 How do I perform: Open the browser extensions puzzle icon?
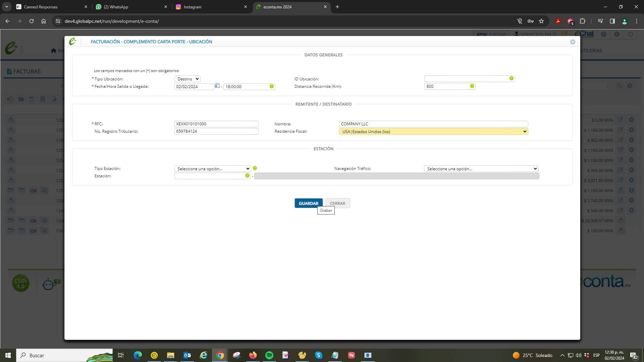click(582, 21)
